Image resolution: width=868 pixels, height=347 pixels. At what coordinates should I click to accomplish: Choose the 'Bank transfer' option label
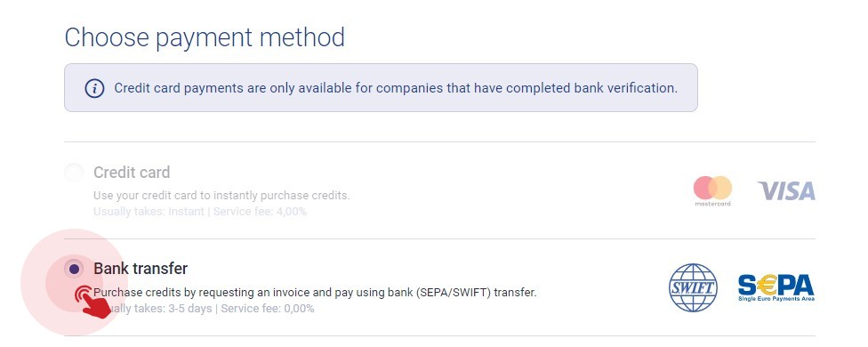141,269
